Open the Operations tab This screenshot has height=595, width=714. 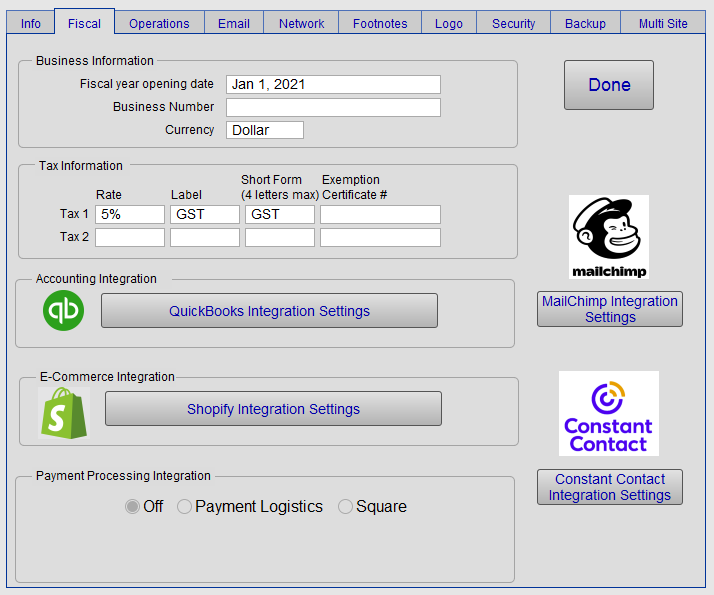click(159, 23)
